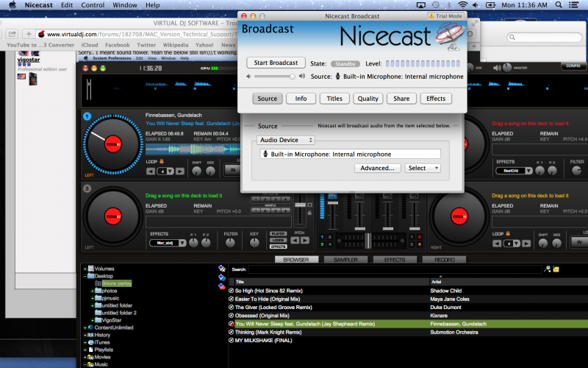
Task: Click deck 4 loop right arrow
Action: coord(526,244)
